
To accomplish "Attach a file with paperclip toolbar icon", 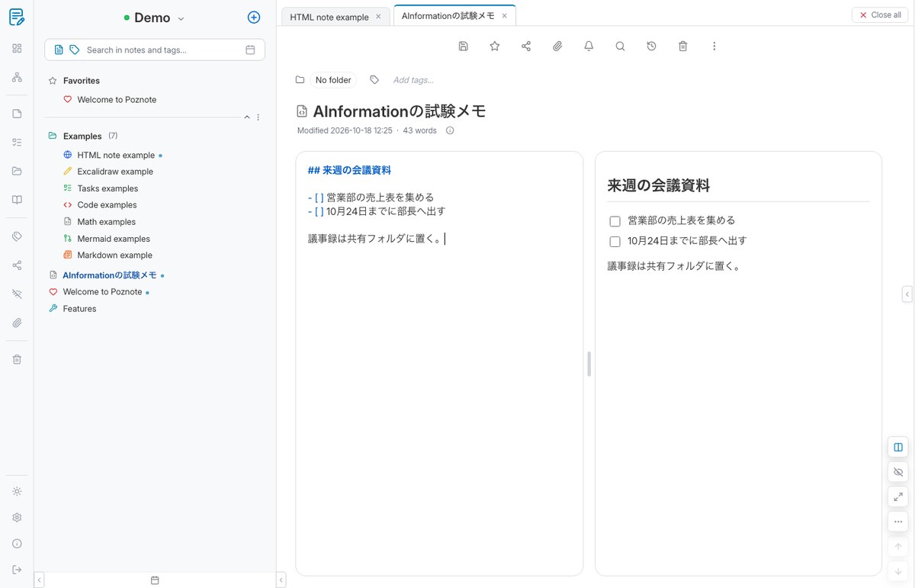I will 557,46.
